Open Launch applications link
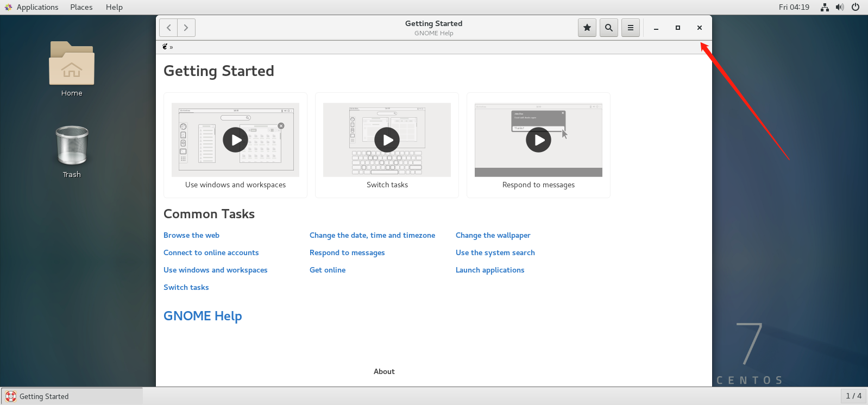Viewport: 868px width, 405px height. 490,270
